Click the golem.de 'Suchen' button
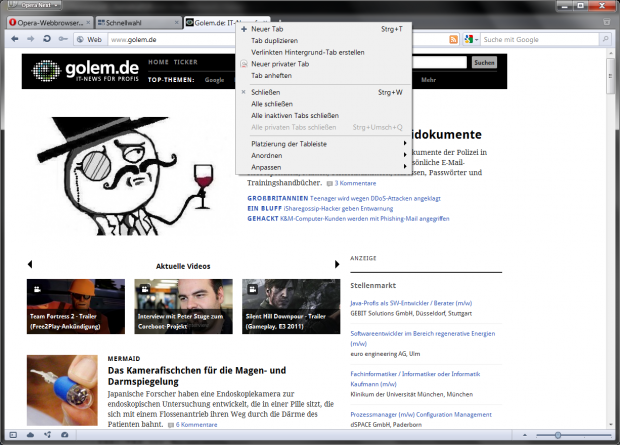The height and width of the screenshot is (445, 620). point(483,63)
